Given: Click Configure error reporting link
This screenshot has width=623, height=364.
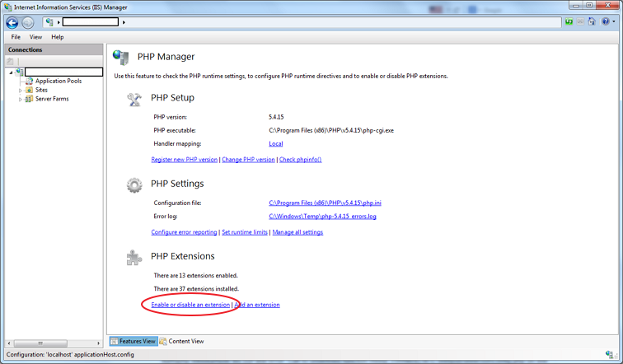Looking at the screenshot, I should pos(184,232).
